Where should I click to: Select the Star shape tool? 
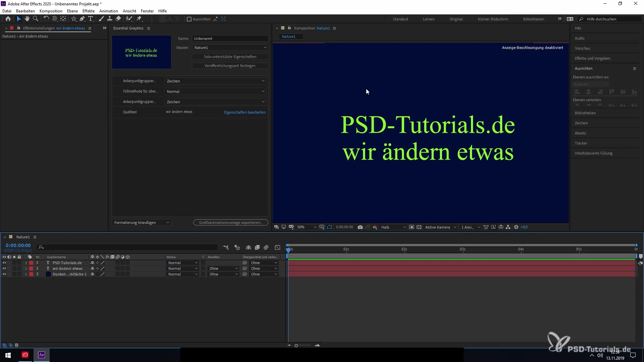pyautogui.click(x=73, y=19)
